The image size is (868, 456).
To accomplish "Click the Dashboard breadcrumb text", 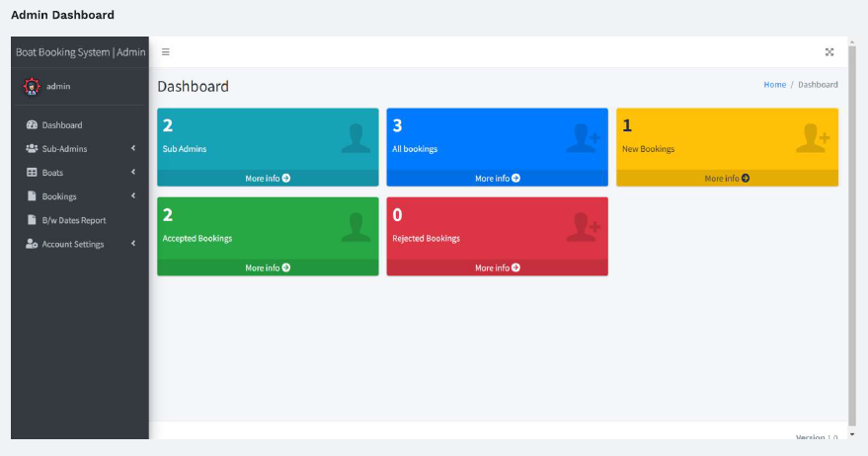I will click(x=818, y=85).
